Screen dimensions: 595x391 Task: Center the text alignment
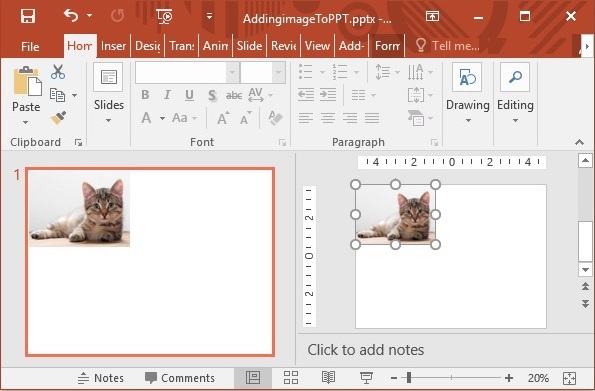click(x=328, y=118)
